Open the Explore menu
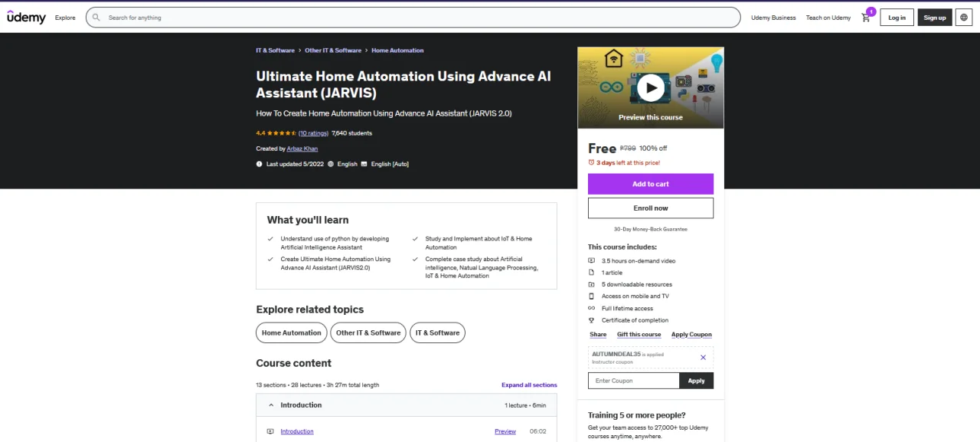Viewport: 980px width, 442px height. coord(65,18)
